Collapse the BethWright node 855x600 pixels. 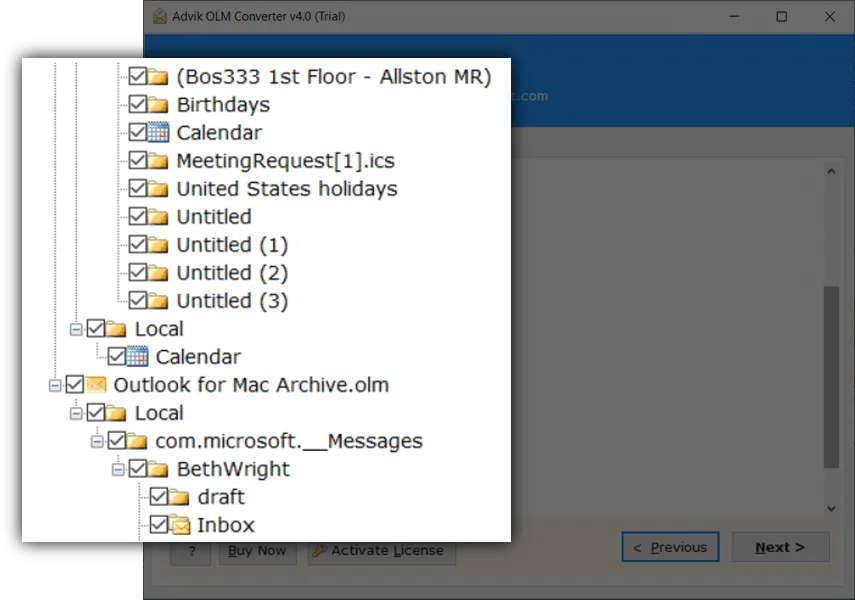(118, 470)
